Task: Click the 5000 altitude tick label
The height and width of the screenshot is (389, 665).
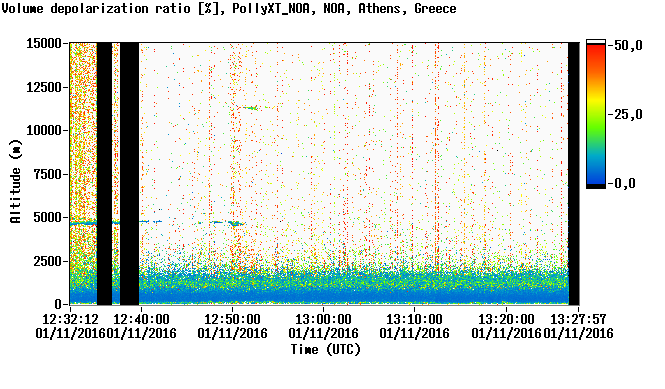Action: coord(47,218)
